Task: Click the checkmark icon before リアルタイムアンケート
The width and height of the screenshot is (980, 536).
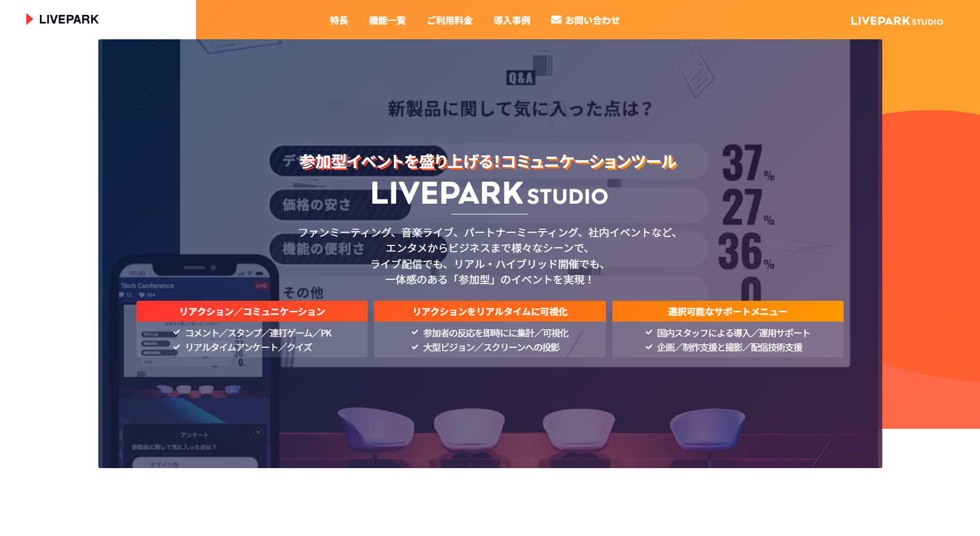Action: [x=176, y=347]
